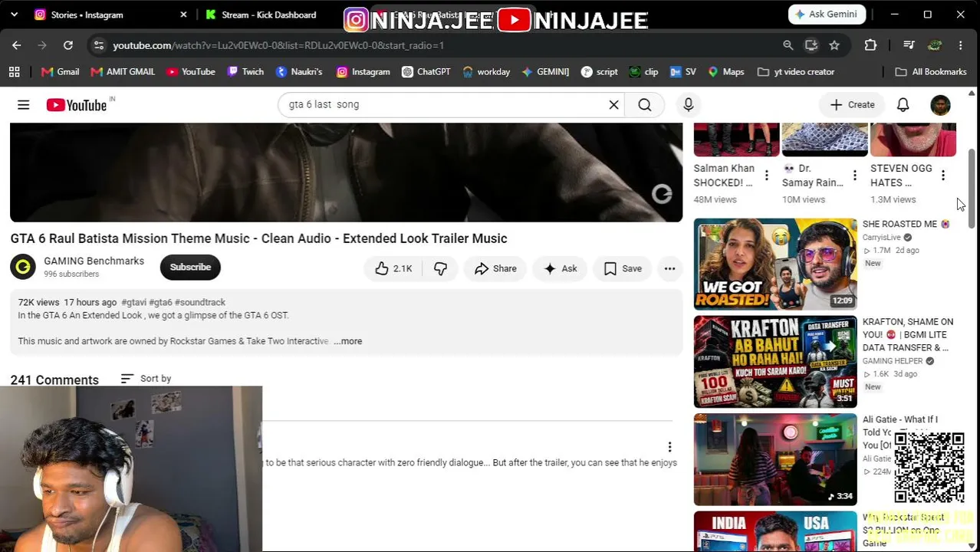Open YouTube notifications bell
This screenshot has width=980, height=552.
click(903, 105)
